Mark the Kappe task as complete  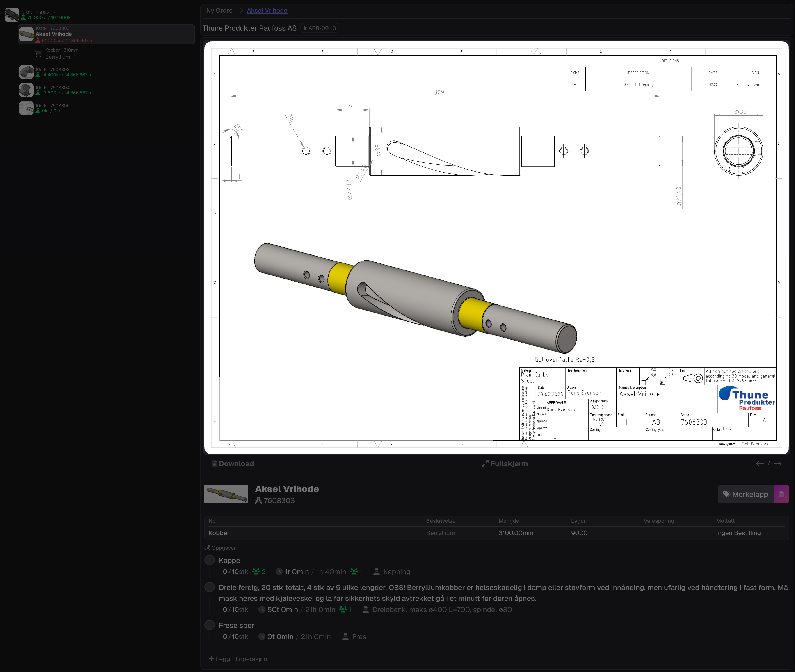coord(210,560)
